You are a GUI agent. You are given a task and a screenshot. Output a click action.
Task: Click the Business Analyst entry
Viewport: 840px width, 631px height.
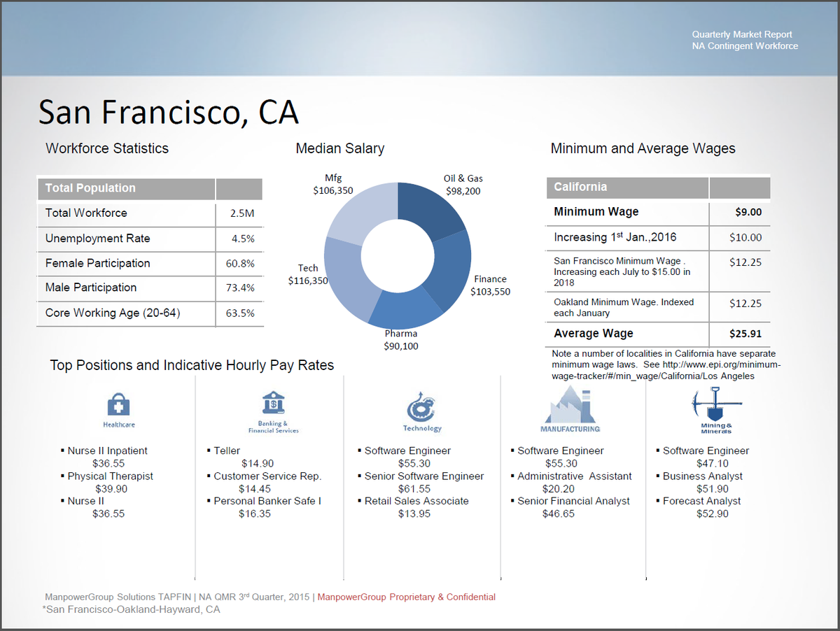(x=703, y=476)
